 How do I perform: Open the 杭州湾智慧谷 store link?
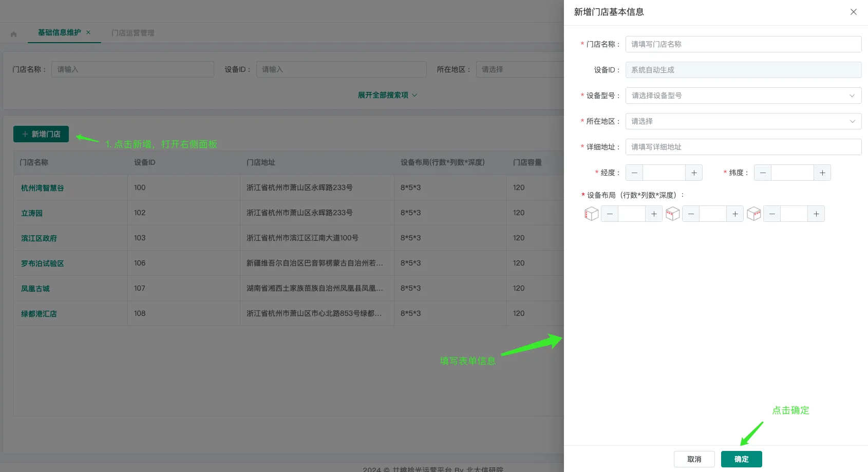(43, 188)
